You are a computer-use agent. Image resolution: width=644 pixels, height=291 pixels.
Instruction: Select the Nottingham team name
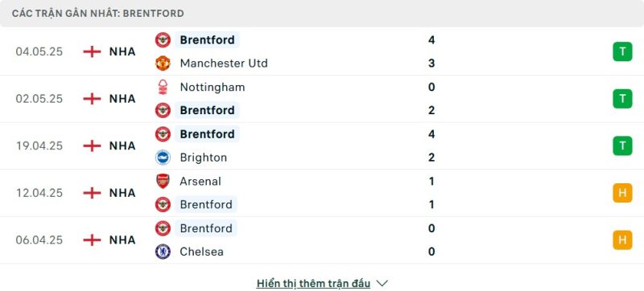213,88
